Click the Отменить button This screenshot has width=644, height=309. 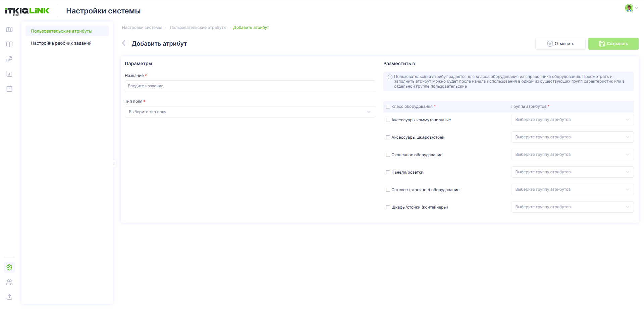point(560,44)
